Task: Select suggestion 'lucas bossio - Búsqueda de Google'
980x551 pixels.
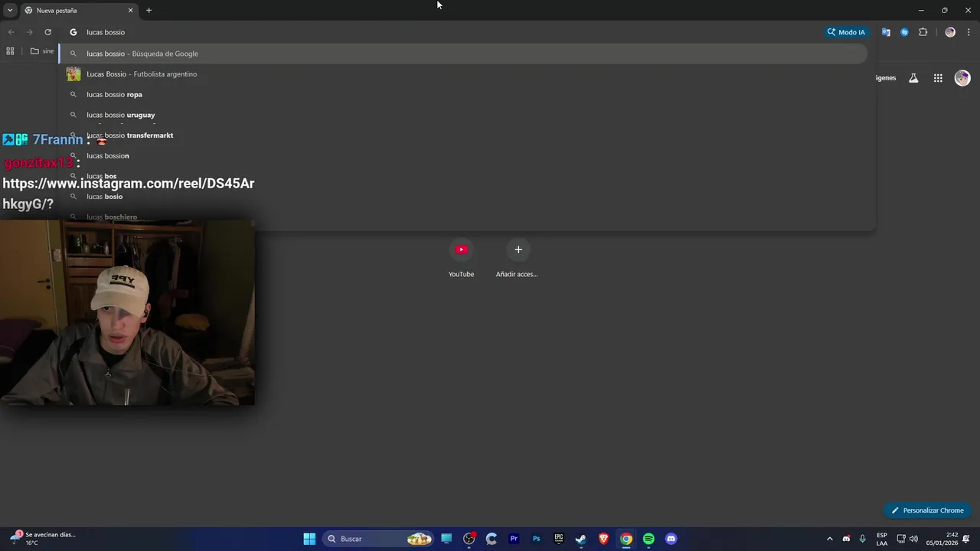Action: coord(463,54)
